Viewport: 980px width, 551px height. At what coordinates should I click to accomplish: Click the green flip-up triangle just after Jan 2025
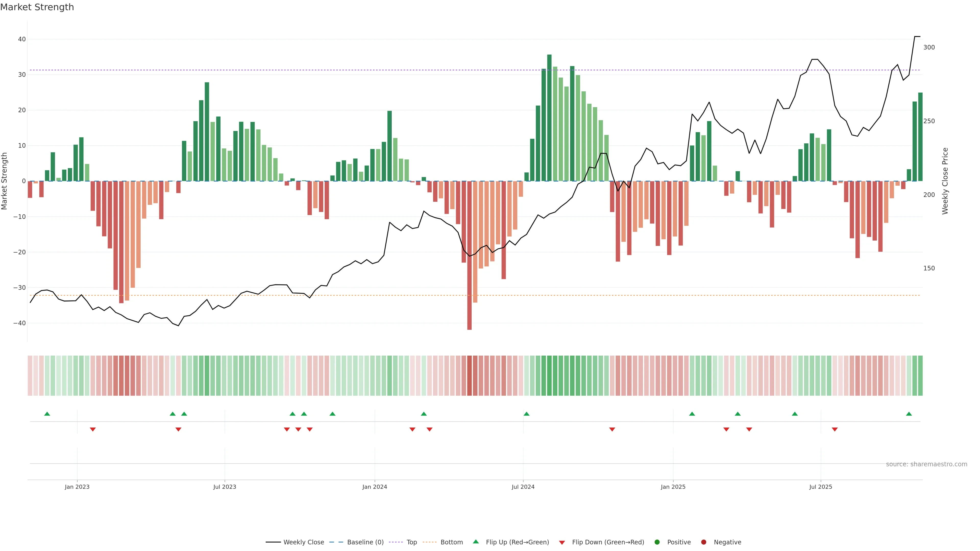[x=692, y=414]
